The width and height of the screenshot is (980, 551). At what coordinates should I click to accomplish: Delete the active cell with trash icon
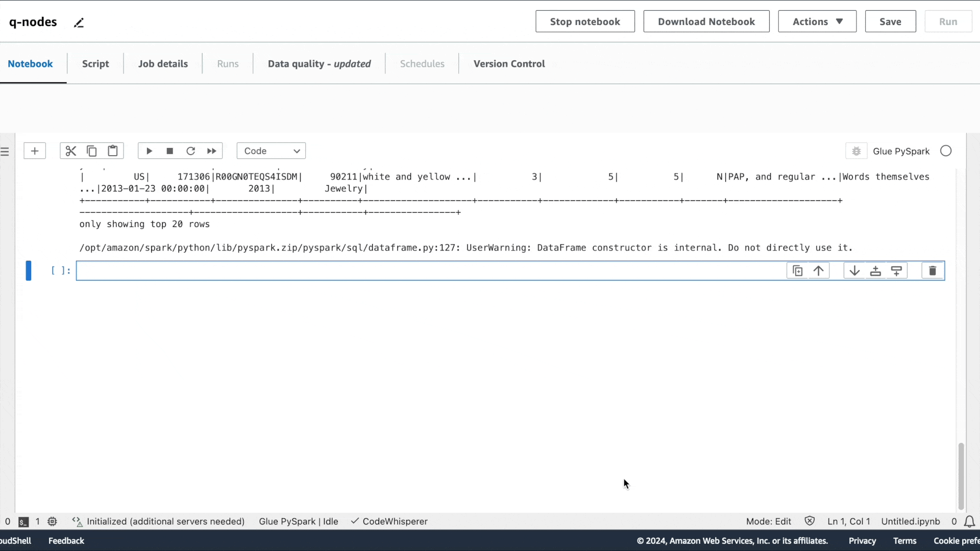click(933, 271)
